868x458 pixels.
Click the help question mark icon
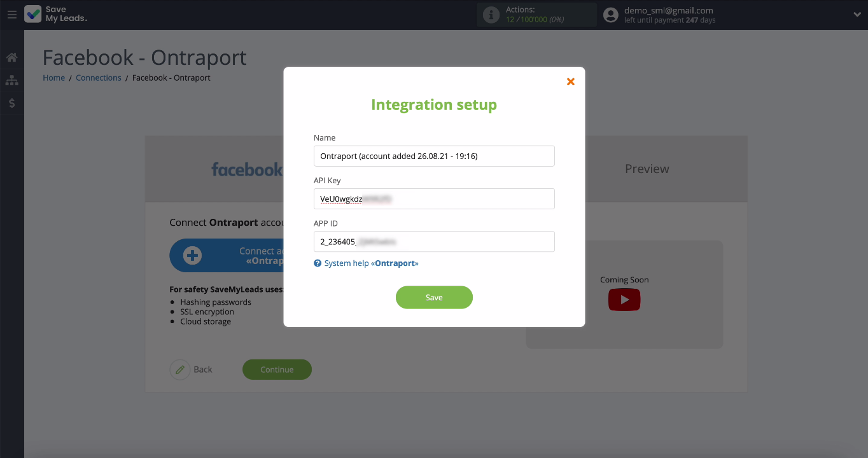(x=318, y=263)
